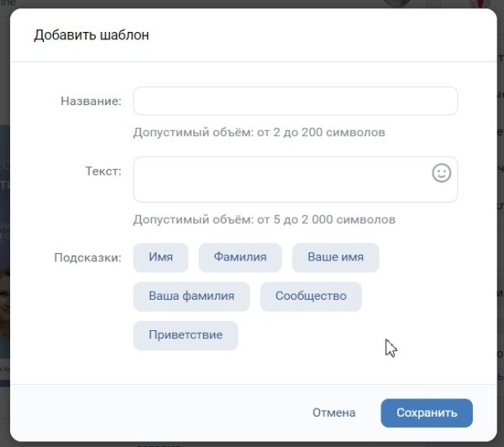Viewport: 504px width, 447px height.
Task: Click the 5 to 2 000 symbols limit note
Action: 264,220
